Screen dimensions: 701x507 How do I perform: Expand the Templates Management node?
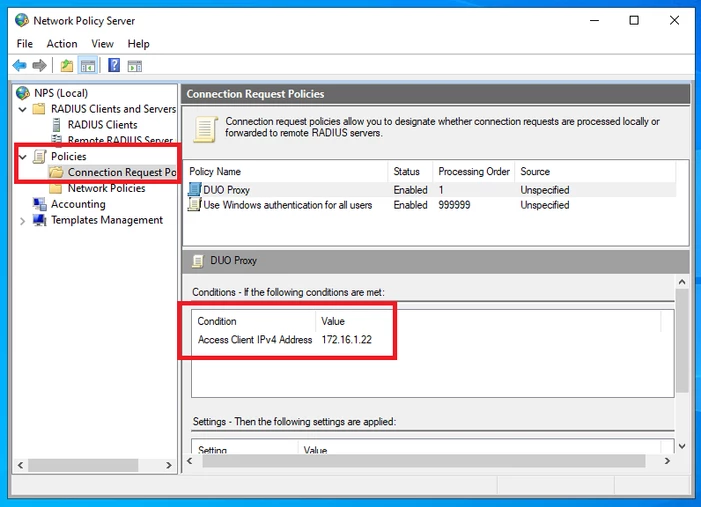(22, 220)
